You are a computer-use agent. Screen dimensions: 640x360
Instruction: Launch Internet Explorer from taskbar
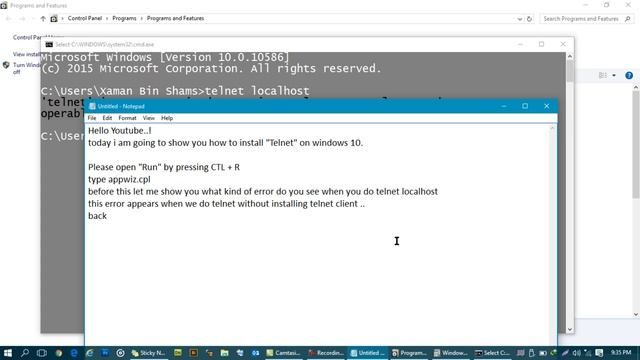click(x=89, y=353)
